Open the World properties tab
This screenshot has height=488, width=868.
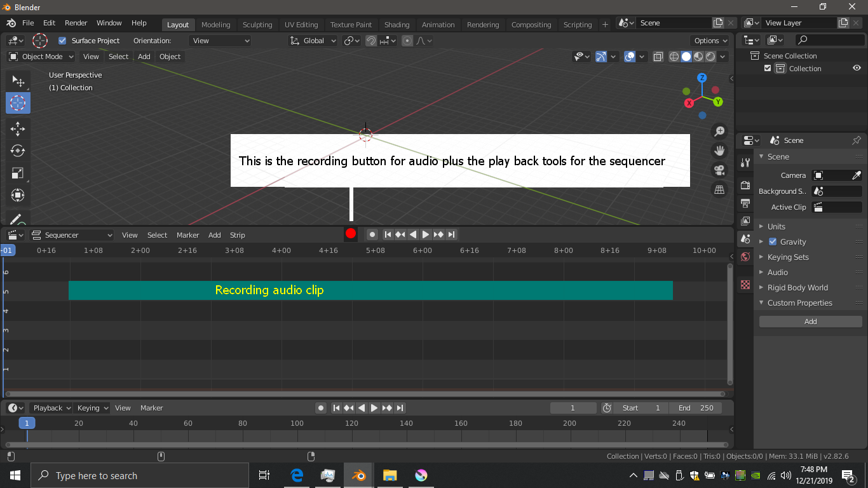[x=745, y=257]
